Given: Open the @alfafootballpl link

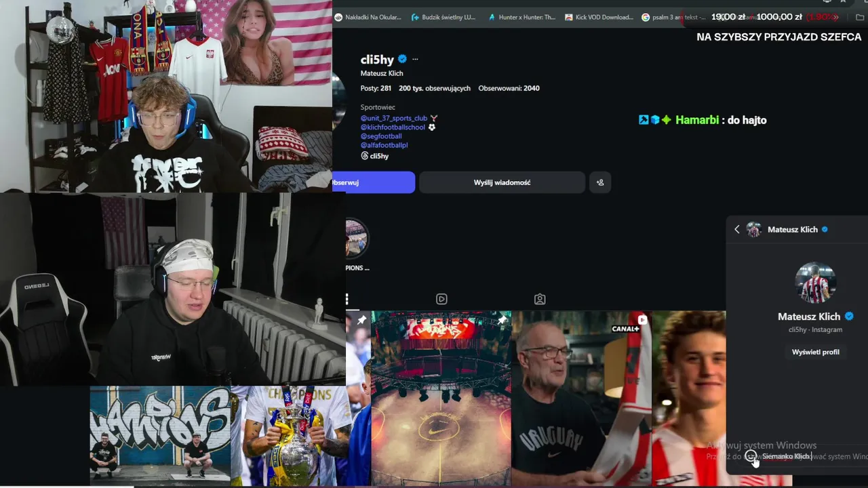Looking at the screenshot, I should coord(384,144).
